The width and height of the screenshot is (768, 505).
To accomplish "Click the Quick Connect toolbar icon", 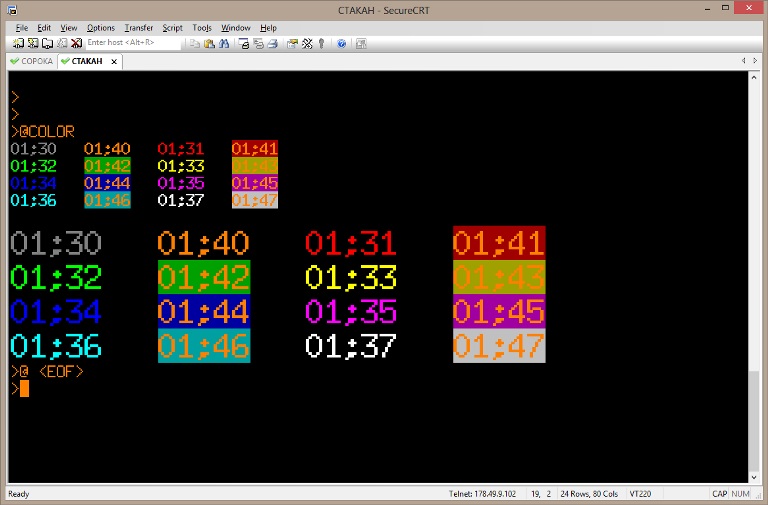I will 33,43.
